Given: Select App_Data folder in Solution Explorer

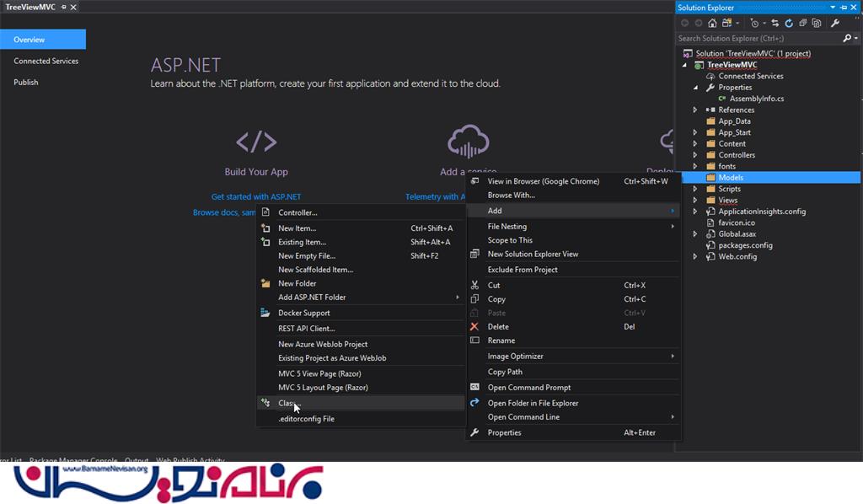Looking at the screenshot, I should 734,121.
